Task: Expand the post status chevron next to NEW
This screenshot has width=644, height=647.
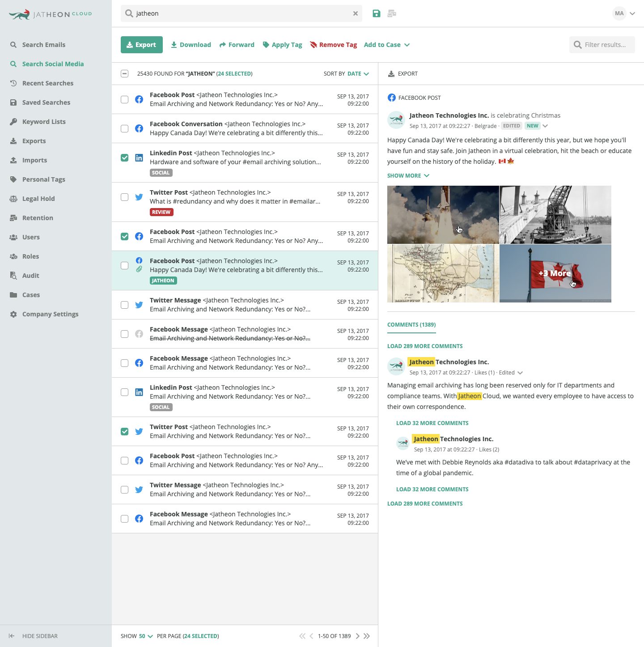Action: tap(545, 126)
